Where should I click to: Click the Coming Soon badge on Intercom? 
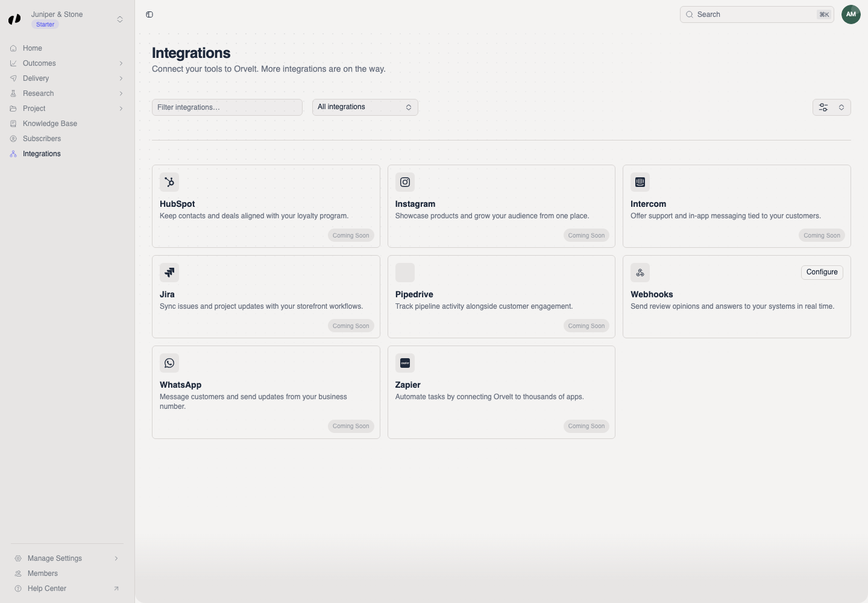point(822,235)
